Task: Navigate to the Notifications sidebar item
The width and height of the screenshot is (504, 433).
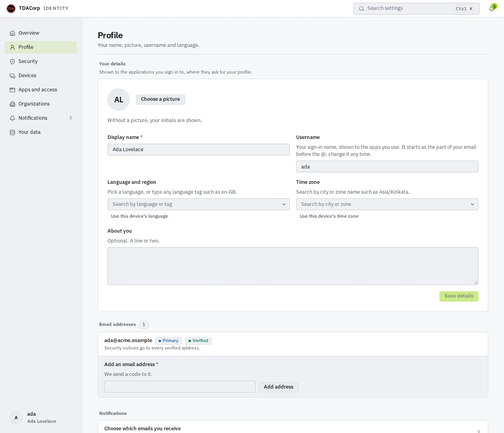Action: (x=41, y=118)
